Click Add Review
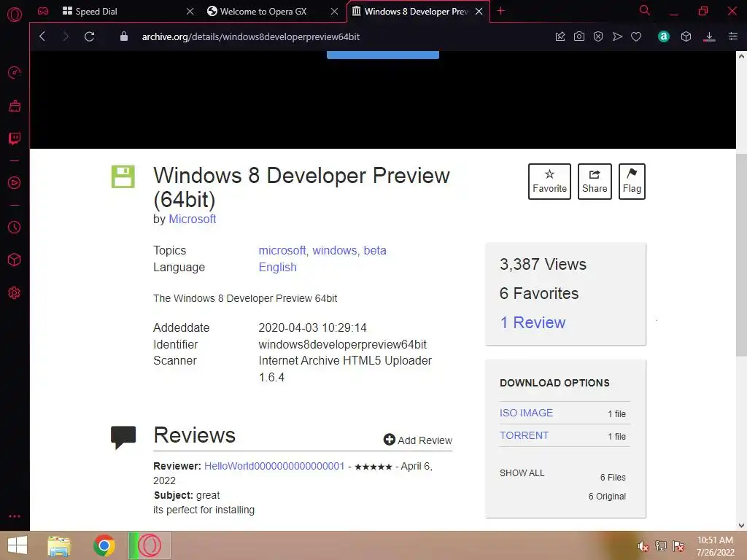 click(x=418, y=440)
